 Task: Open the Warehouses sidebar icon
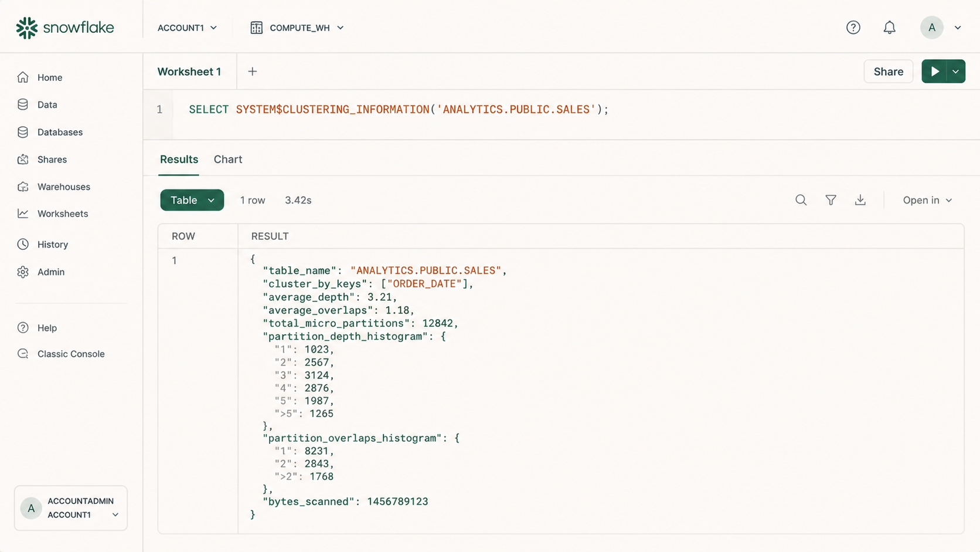(23, 187)
